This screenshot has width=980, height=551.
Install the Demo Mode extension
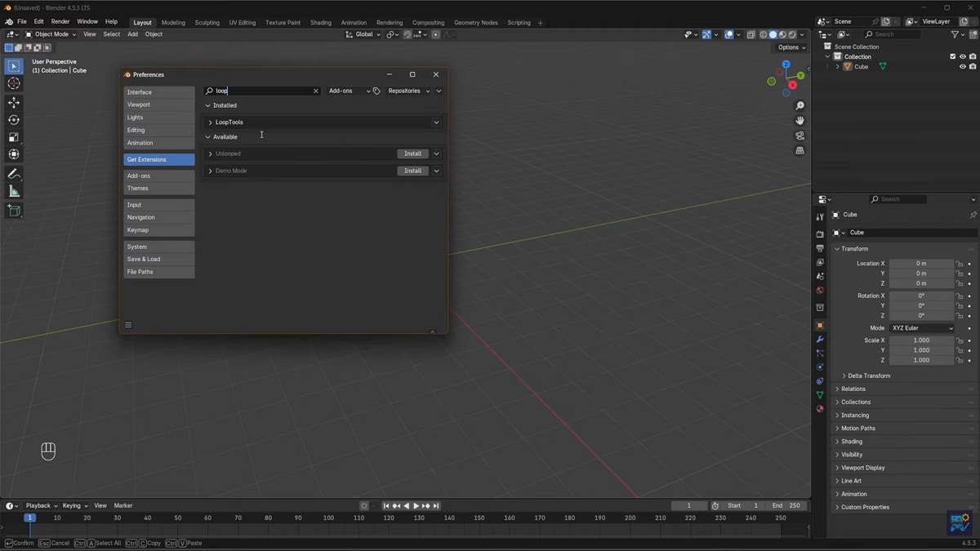412,171
